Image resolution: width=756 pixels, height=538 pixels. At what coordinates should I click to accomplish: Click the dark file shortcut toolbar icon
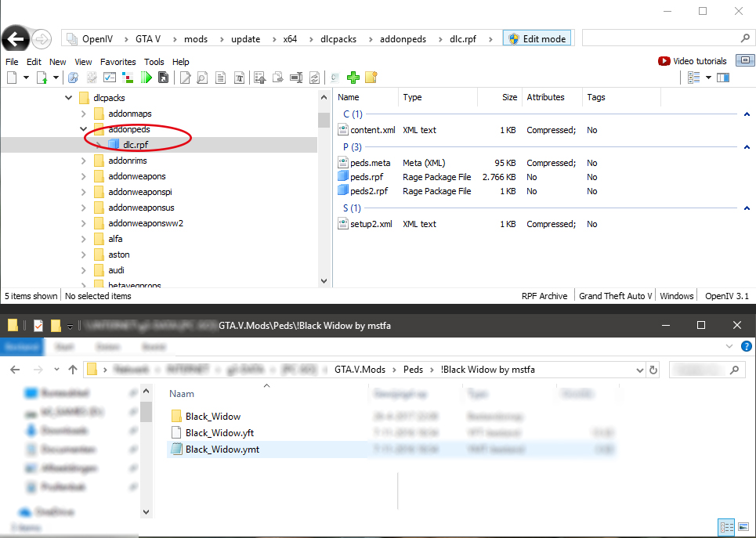coord(164,78)
